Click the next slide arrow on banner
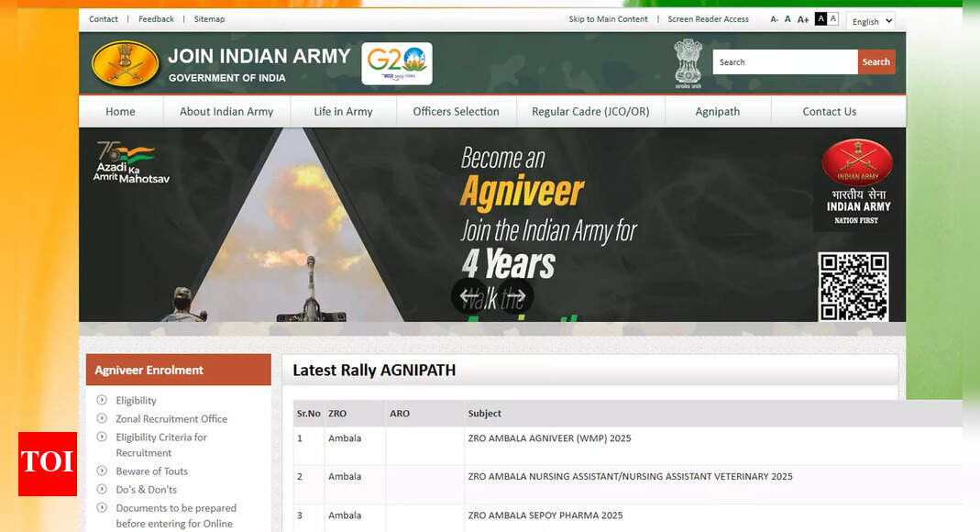This screenshot has width=980, height=532. 516,296
